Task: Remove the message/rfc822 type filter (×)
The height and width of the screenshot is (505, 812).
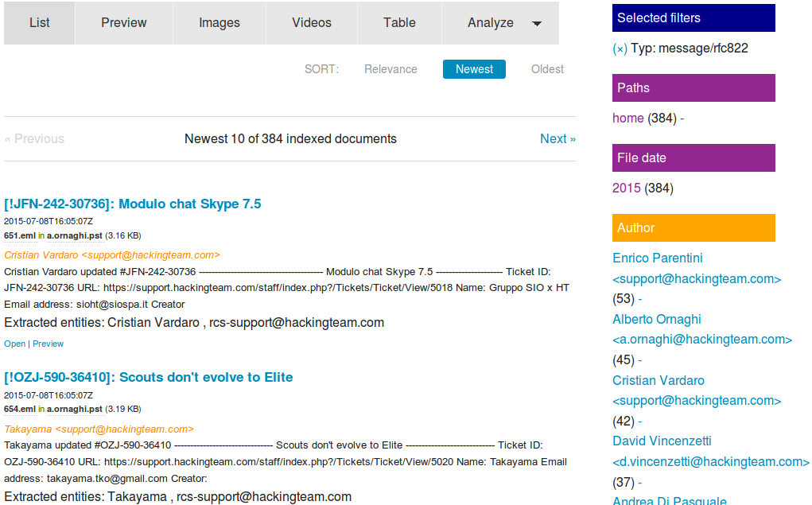Action: click(620, 49)
